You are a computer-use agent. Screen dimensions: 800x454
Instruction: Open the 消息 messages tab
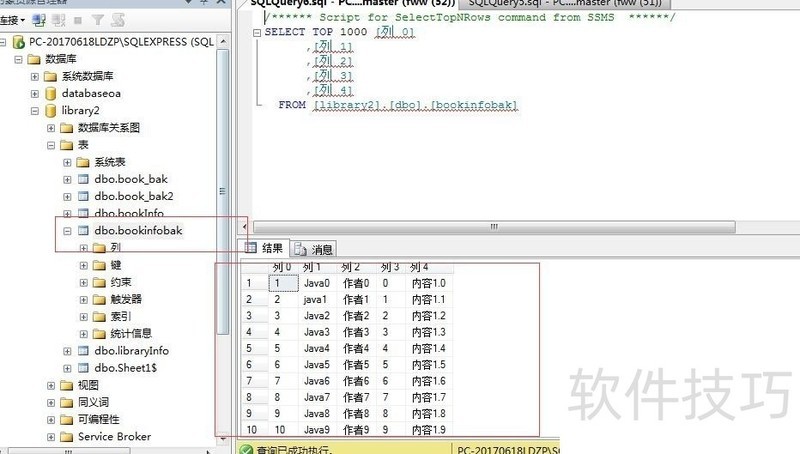point(313,249)
